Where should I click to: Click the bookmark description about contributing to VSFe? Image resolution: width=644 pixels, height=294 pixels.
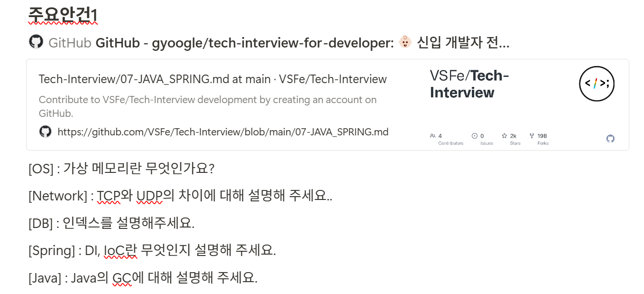pos(207,106)
